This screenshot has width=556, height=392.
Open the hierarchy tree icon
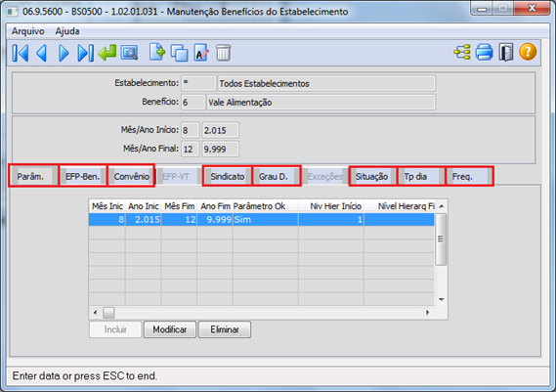click(x=462, y=53)
